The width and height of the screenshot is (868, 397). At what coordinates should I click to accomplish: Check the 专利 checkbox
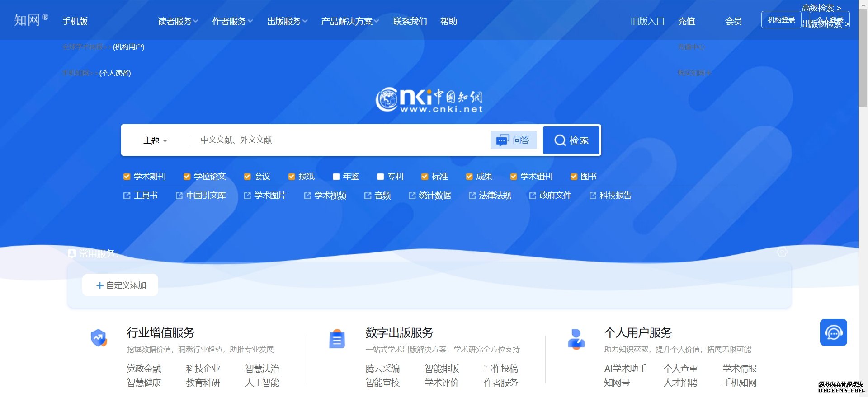380,177
